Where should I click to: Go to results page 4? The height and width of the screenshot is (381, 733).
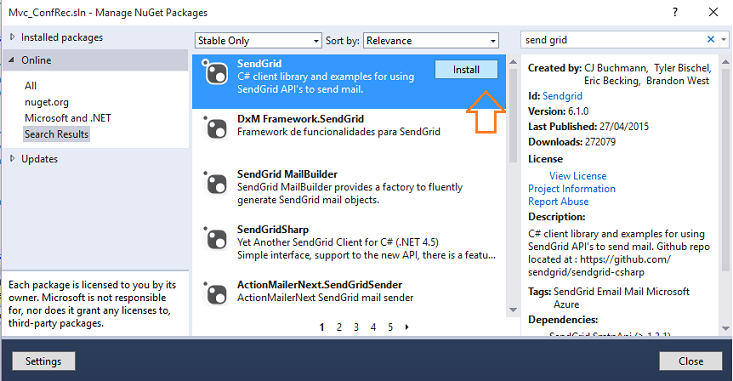pyautogui.click(x=373, y=327)
